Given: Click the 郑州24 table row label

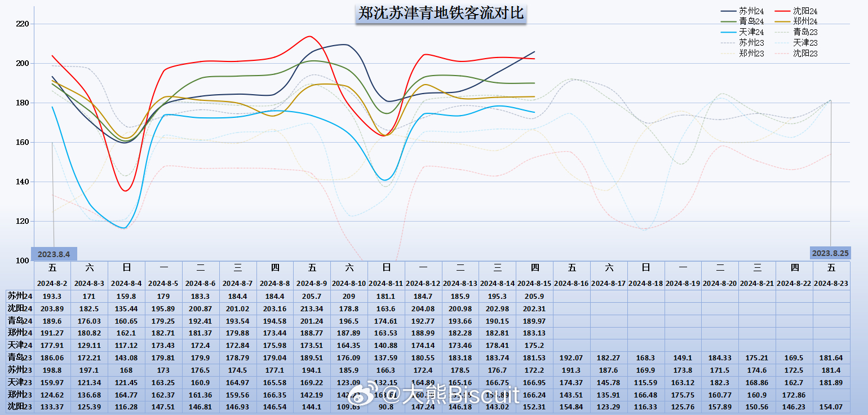Looking at the screenshot, I should pos(20,333).
